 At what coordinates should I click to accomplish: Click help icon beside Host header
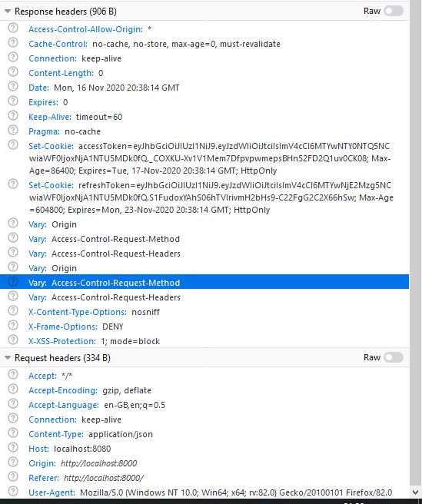click(x=13, y=447)
